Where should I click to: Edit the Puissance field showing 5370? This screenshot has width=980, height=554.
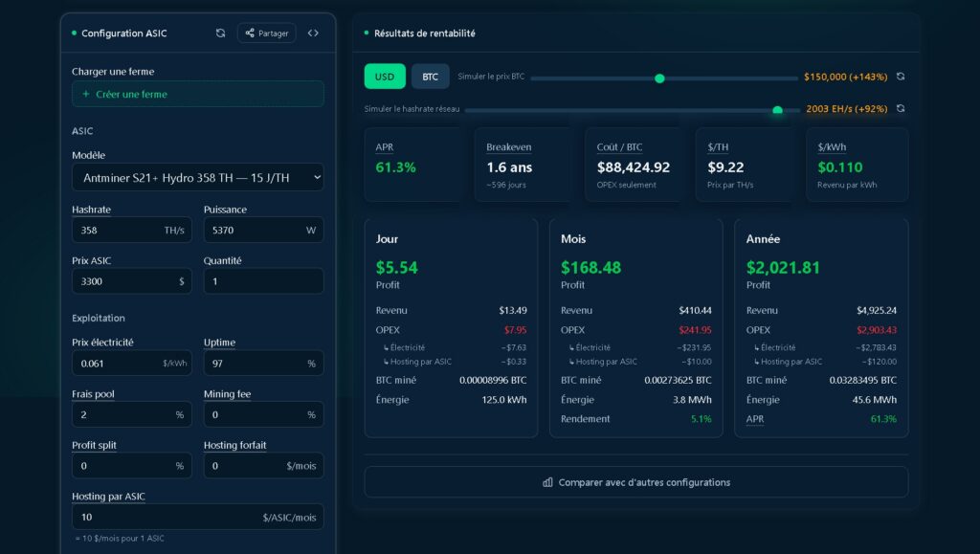264,230
